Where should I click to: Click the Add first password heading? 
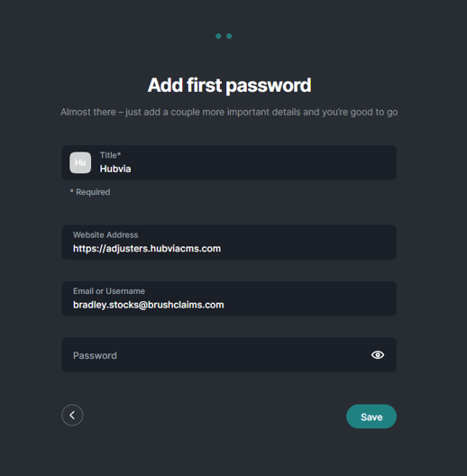click(x=229, y=85)
